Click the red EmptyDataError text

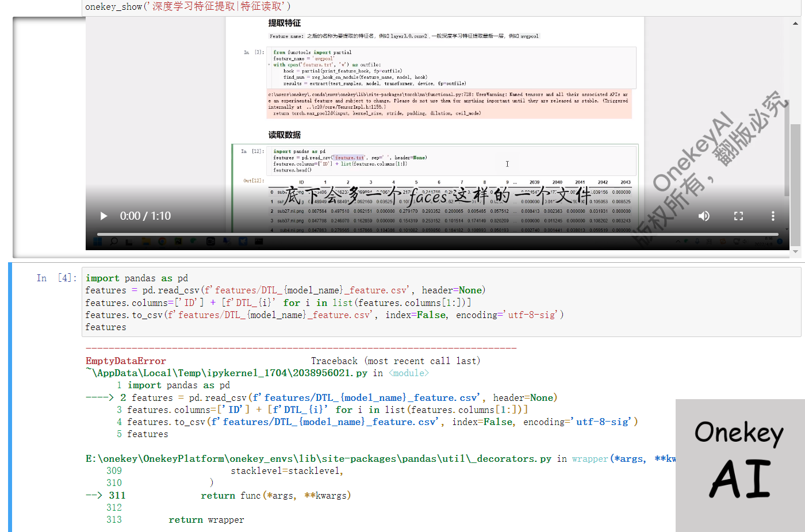click(125, 361)
